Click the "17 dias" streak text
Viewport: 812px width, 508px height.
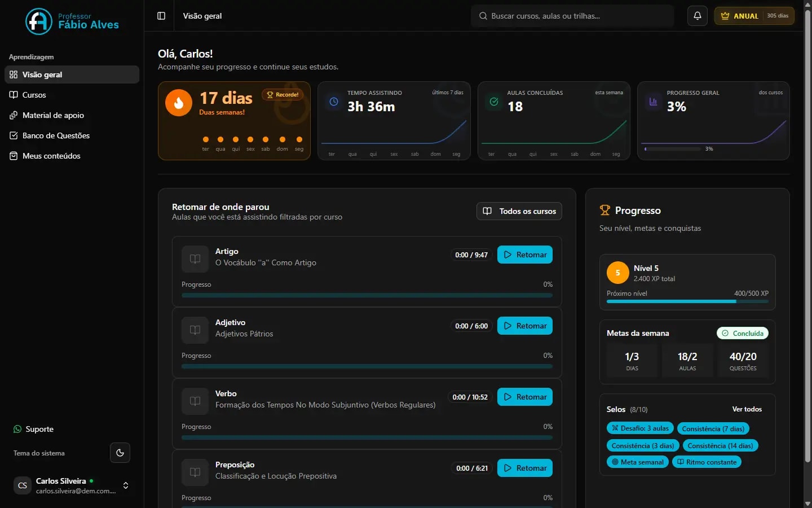pos(226,98)
